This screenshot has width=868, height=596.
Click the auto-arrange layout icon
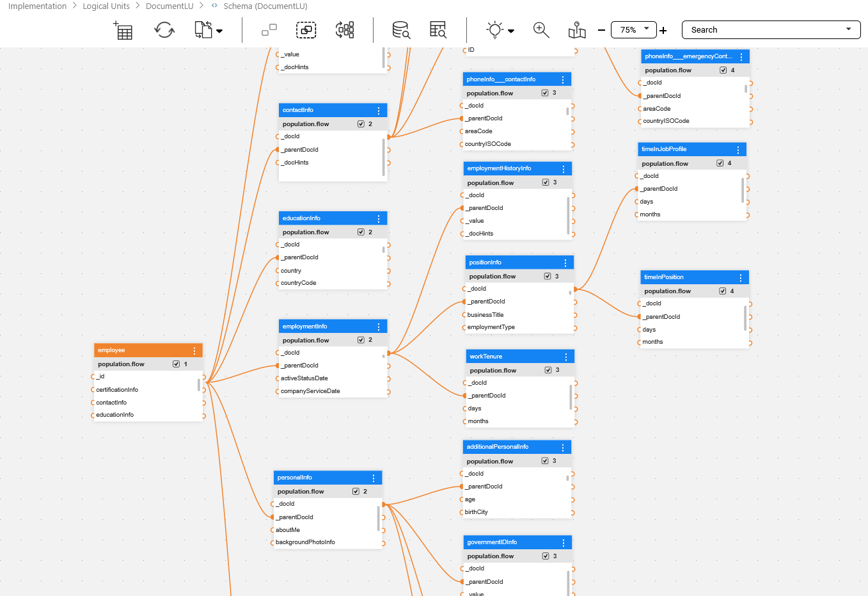point(345,30)
